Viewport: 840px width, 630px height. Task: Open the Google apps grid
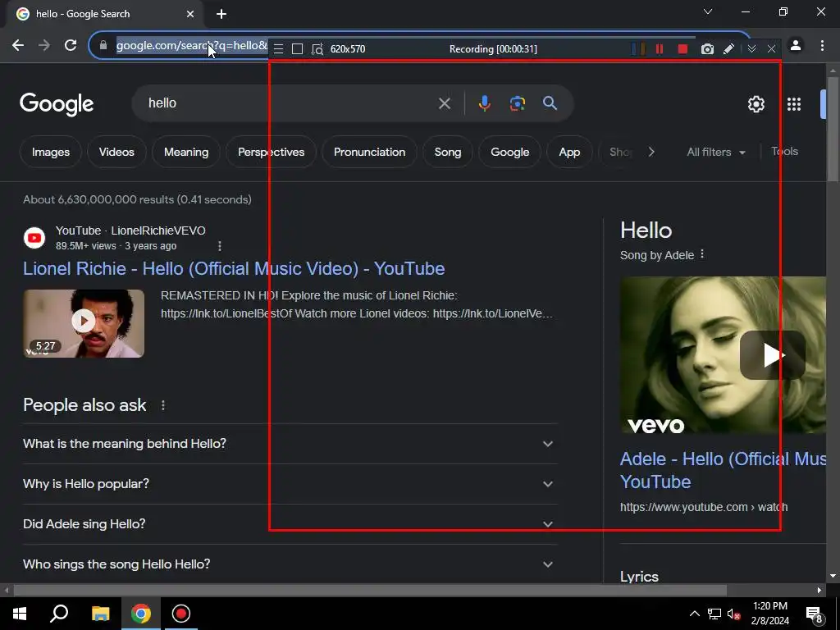794,104
